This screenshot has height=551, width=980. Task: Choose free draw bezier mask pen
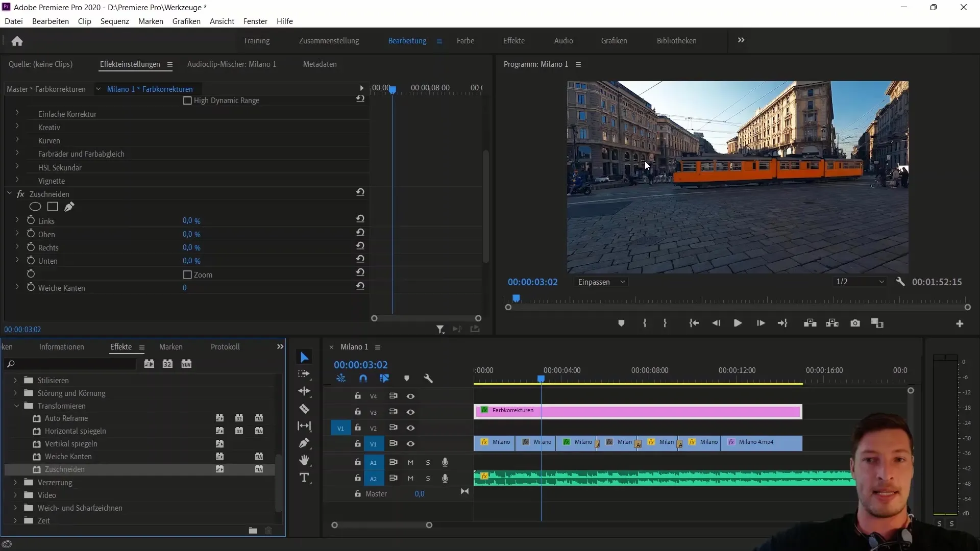click(x=69, y=207)
